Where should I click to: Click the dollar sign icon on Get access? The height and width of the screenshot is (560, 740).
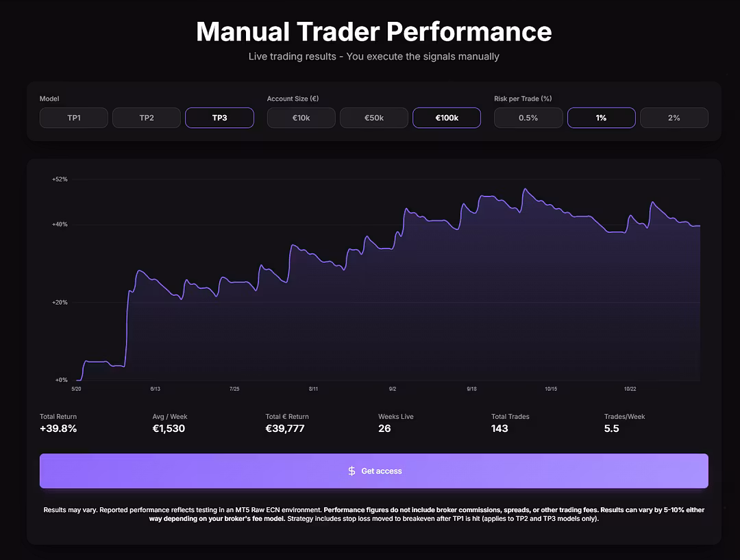[x=351, y=471]
